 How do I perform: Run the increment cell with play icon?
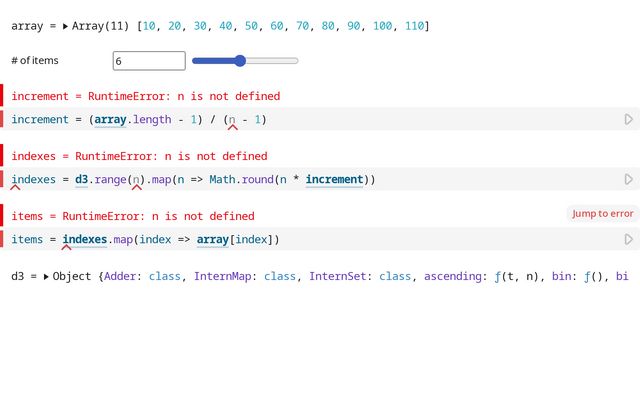(628, 120)
